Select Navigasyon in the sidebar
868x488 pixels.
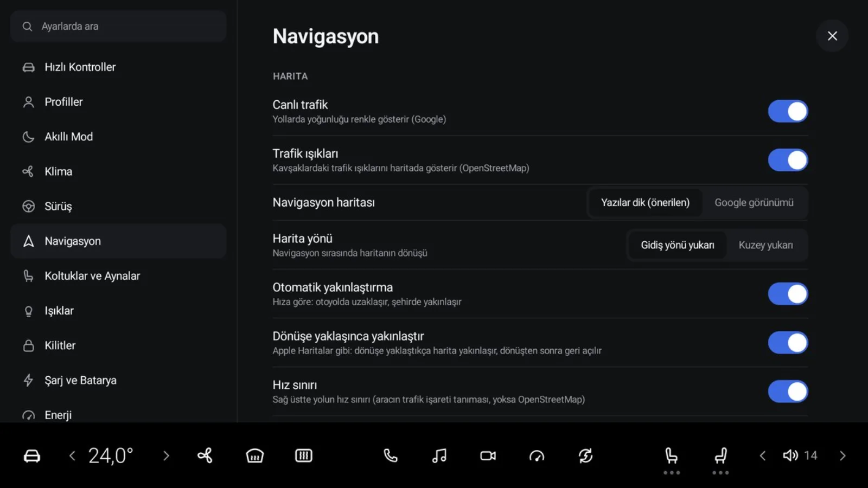(x=118, y=241)
